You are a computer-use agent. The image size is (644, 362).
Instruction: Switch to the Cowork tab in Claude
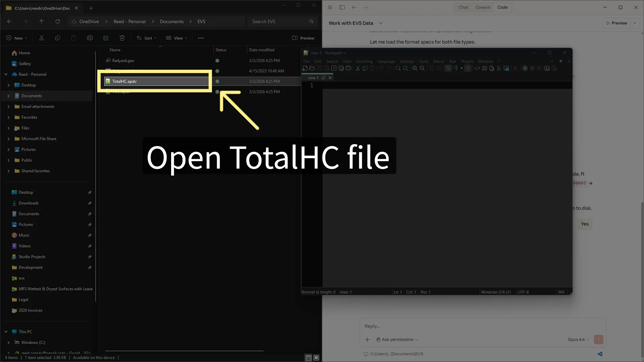pyautogui.click(x=483, y=7)
